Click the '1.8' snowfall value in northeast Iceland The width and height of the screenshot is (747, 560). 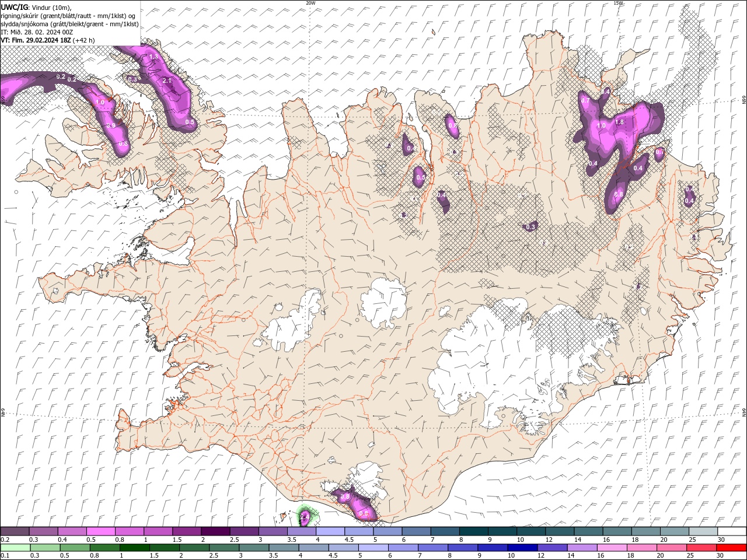tap(620, 122)
